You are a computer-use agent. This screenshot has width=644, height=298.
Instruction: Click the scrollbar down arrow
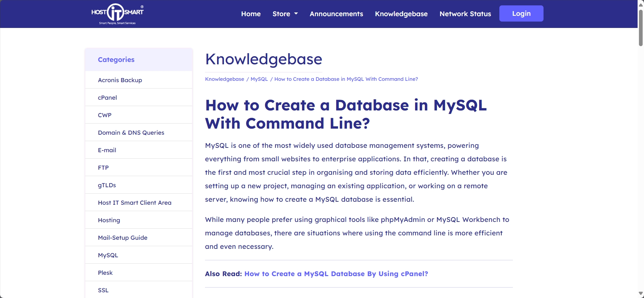coord(641,294)
